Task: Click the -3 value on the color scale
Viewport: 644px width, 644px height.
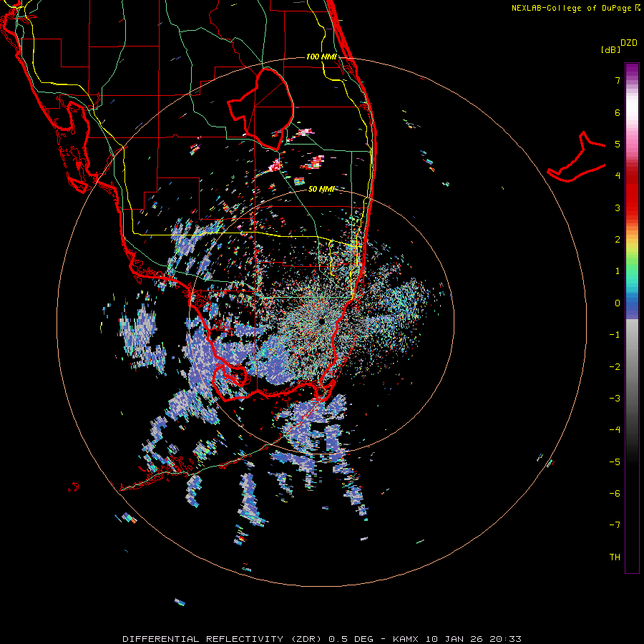Action: (615, 399)
